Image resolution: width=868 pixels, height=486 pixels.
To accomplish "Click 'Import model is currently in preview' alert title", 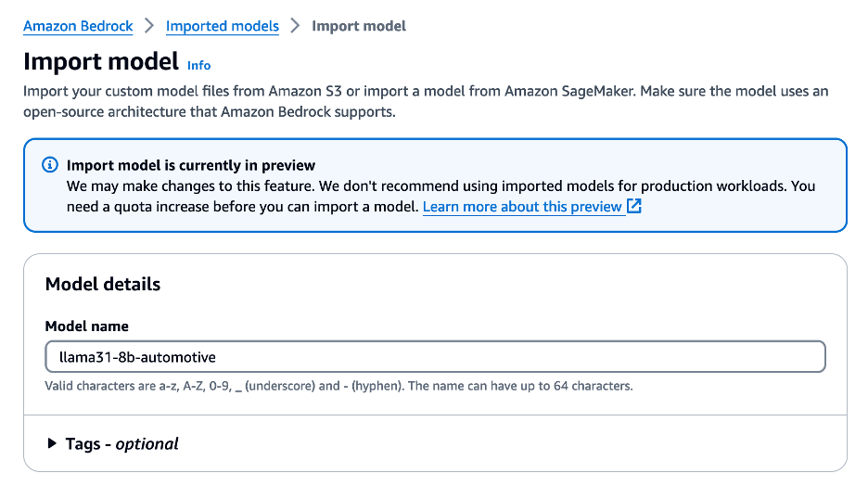I will coord(191,165).
